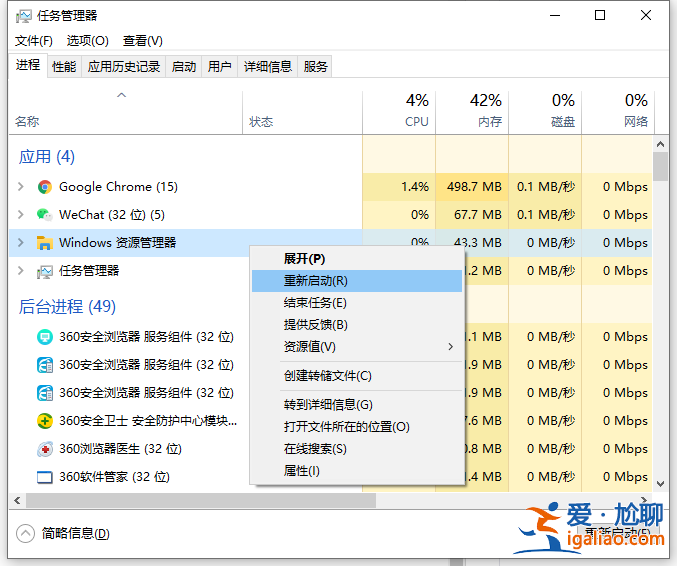677x566 pixels.
Task: Switch to the 服务 tab
Action: click(315, 66)
